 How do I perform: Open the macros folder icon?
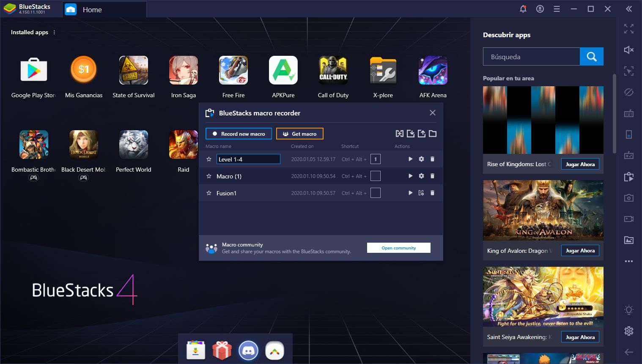click(x=432, y=133)
